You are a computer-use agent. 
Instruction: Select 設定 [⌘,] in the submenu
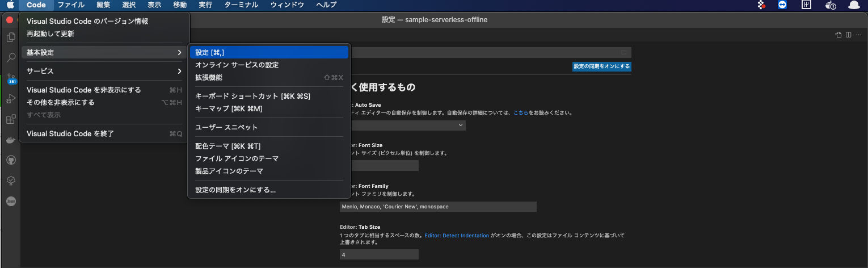click(269, 52)
